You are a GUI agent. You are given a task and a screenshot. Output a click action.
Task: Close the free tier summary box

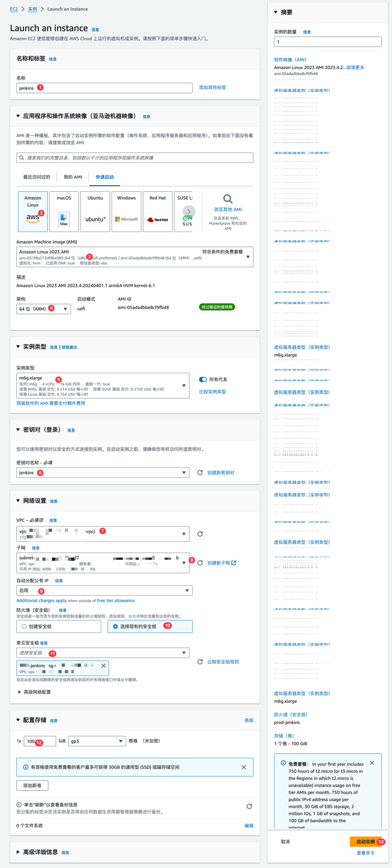coord(372,763)
